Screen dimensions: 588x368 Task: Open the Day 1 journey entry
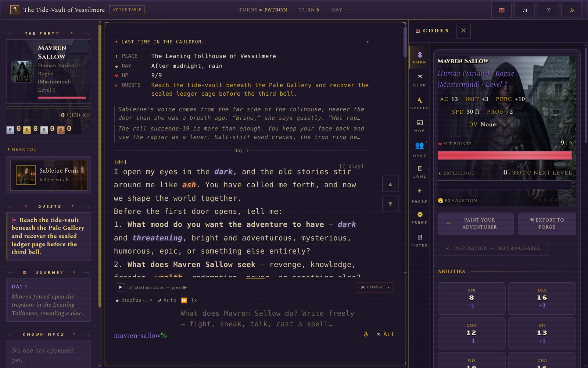pyautogui.click(x=49, y=300)
